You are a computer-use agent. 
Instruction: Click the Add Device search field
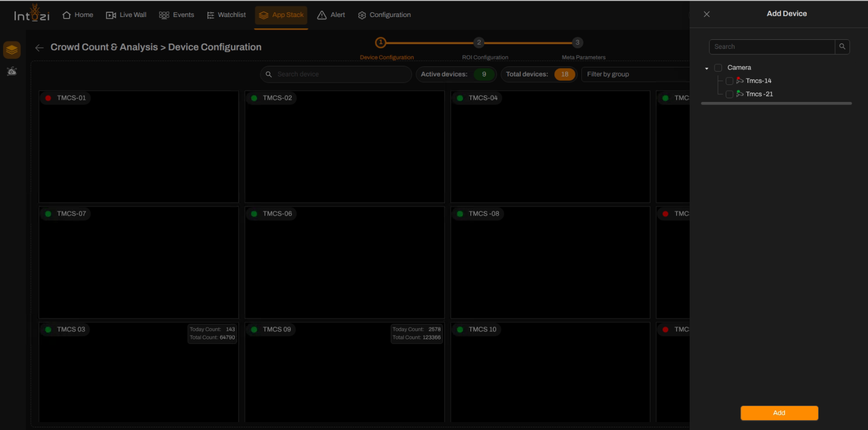pos(772,47)
